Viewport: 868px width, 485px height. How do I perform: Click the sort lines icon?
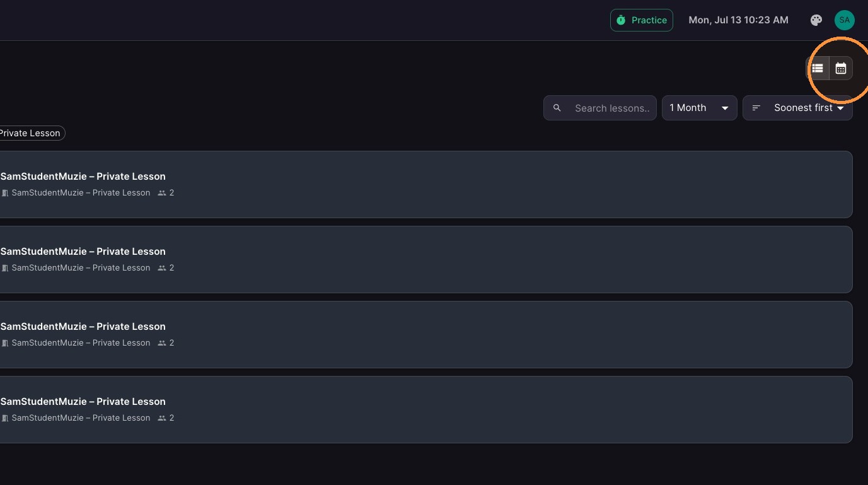(756, 108)
